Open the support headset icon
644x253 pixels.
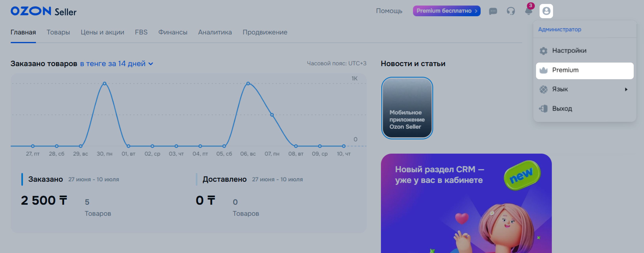click(x=511, y=11)
